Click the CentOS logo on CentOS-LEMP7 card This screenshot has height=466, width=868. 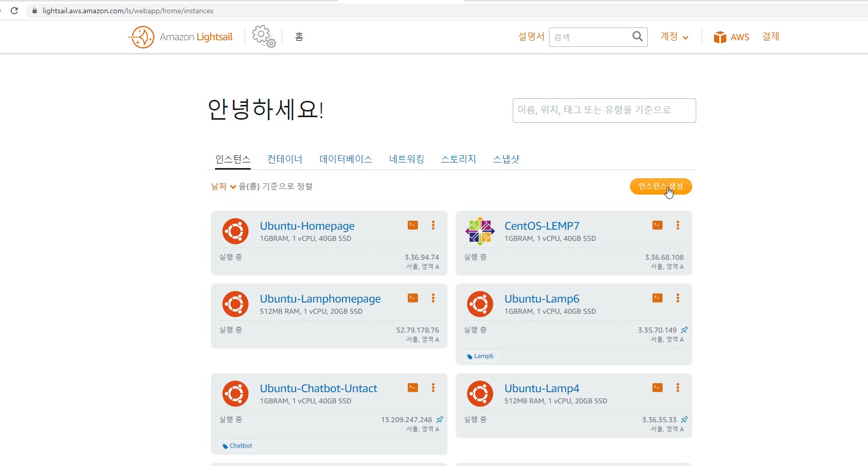480,231
